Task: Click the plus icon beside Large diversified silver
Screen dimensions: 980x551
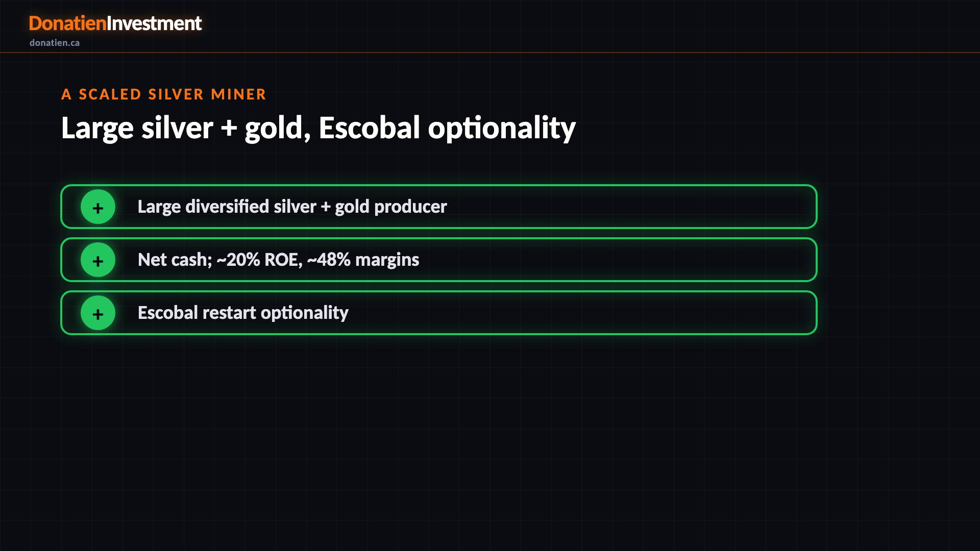Action: click(x=98, y=207)
